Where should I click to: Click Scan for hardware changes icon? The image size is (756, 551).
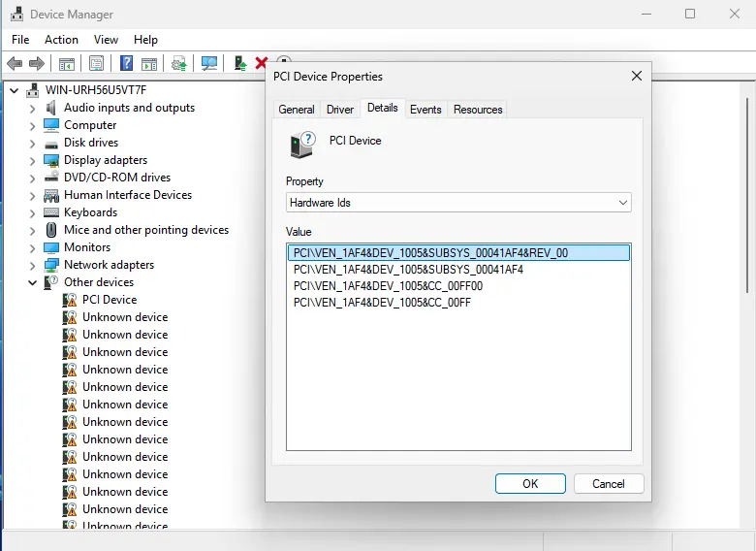click(x=209, y=64)
